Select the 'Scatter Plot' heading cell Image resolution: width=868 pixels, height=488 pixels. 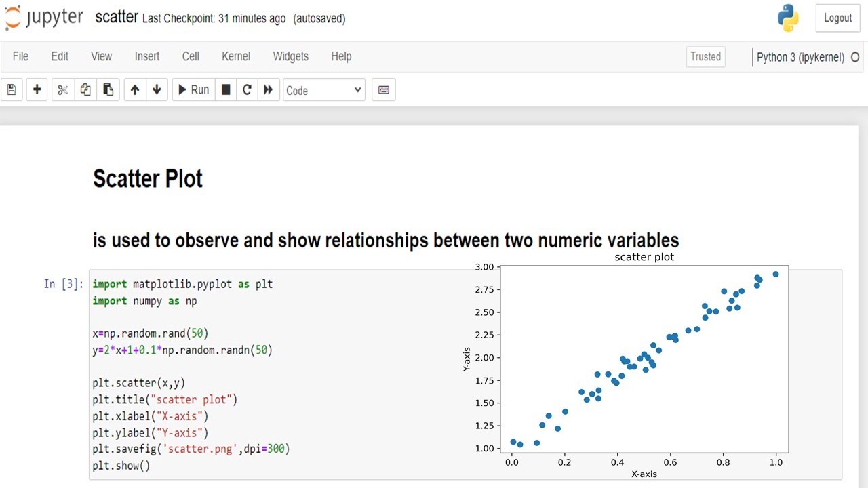[x=148, y=179]
